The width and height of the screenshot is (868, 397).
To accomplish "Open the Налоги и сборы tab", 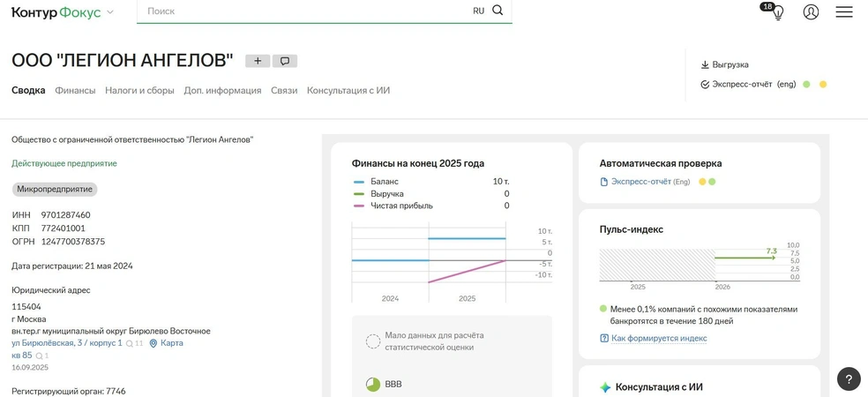I will [139, 90].
